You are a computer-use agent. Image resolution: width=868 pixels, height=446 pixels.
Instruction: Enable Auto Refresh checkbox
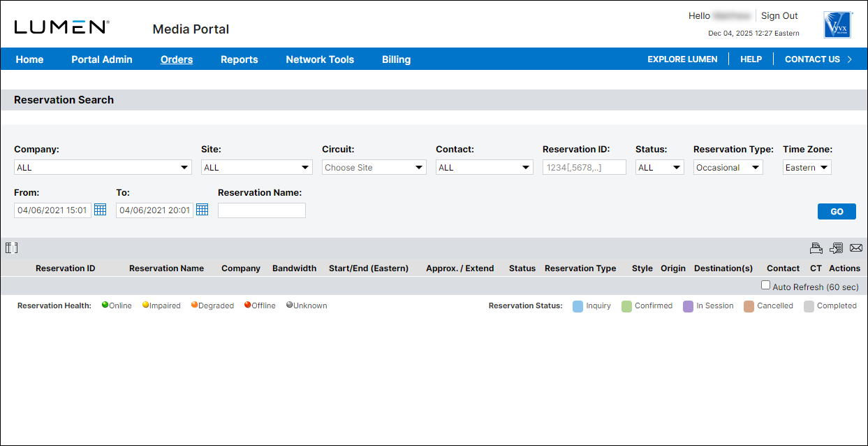pyautogui.click(x=765, y=285)
